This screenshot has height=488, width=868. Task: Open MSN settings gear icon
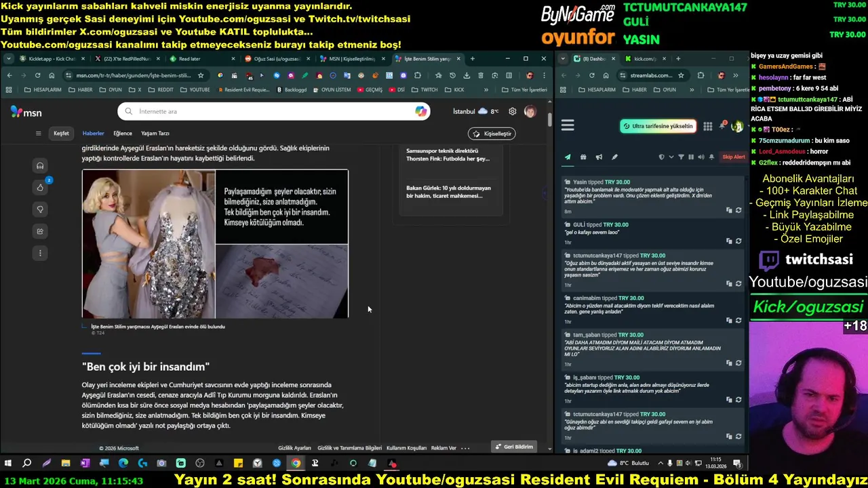tap(513, 111)
